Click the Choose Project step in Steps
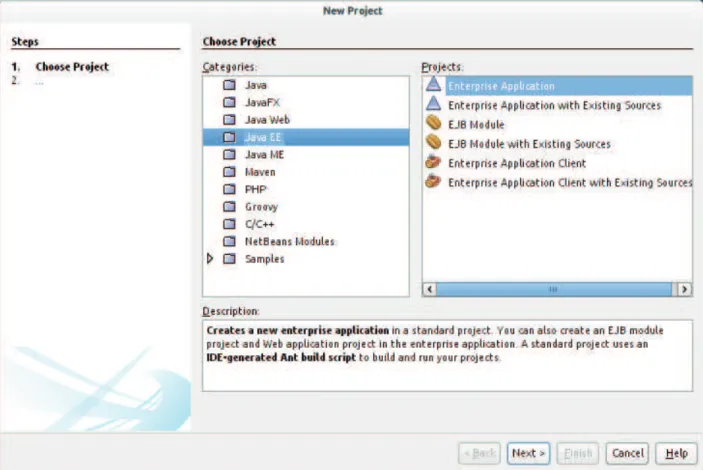Image resolution: width=703 pixels, height=470 pixels. point(72,67)
